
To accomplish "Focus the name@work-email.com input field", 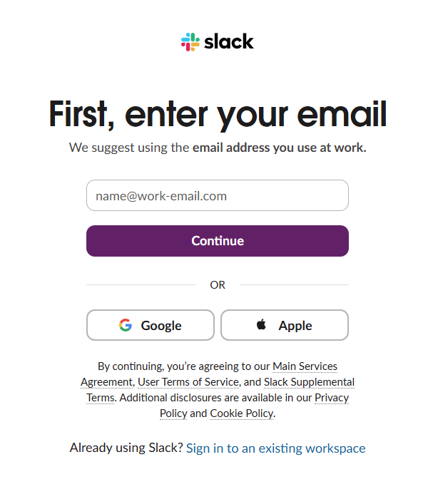I will tap(218, 195).
